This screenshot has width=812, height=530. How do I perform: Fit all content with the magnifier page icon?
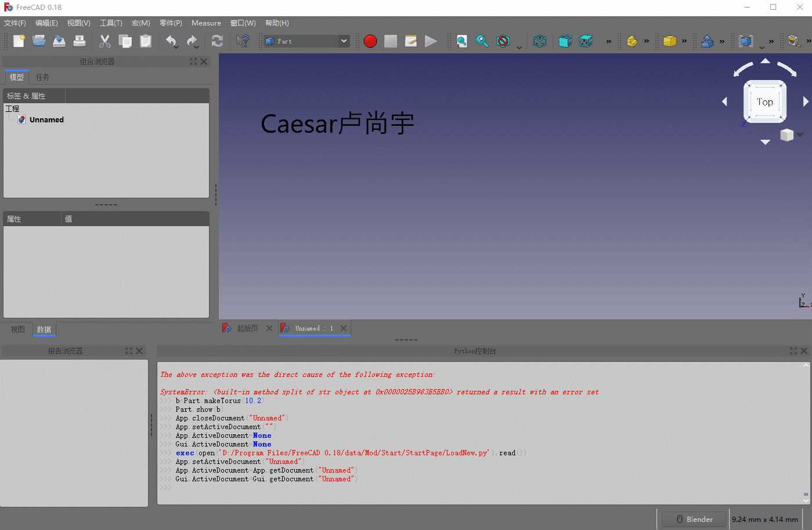462,41
